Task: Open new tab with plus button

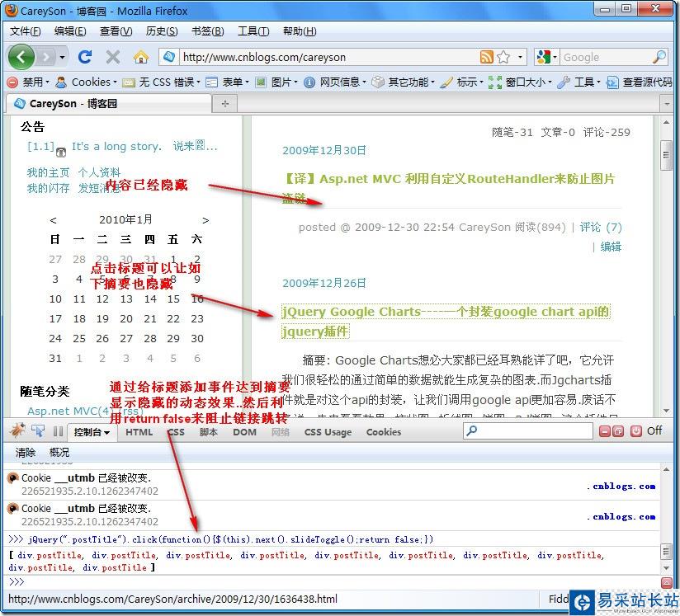Action: coord(225,104)
